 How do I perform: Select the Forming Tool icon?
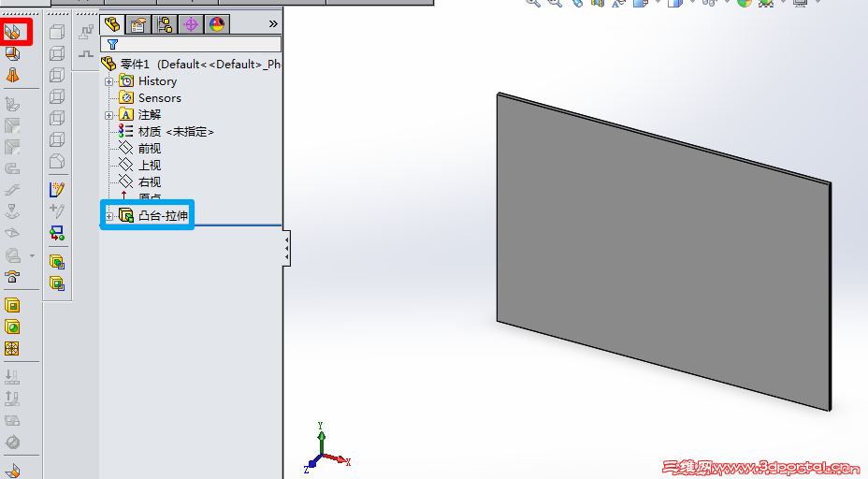[x=12, y=276]
